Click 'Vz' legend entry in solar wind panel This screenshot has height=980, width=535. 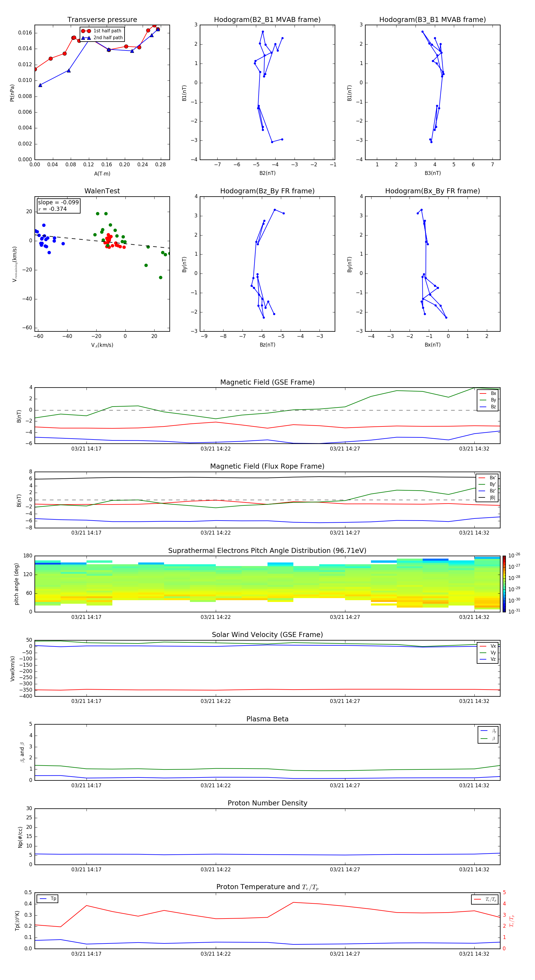point(488,659)
